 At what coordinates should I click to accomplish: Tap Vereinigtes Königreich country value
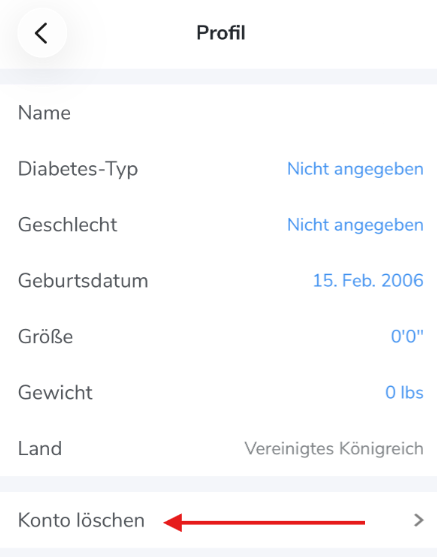(x=334, y=449)
